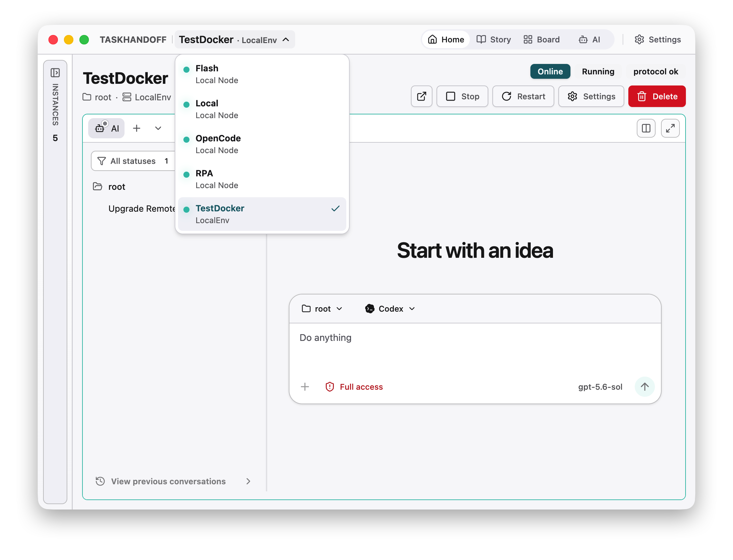Restart the TestDocker instance
Viewport: 733px width, 560px height.
point(523,96)
